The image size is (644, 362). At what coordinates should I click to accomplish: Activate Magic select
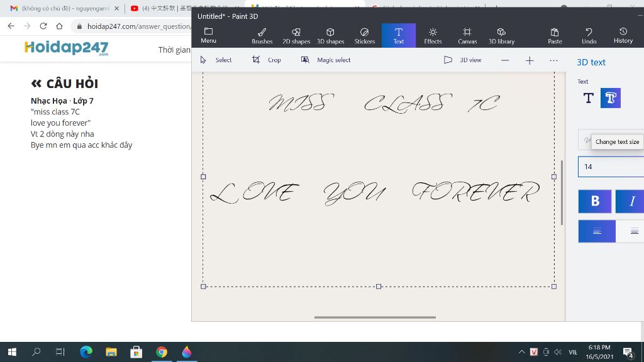[x=326, y=60]
